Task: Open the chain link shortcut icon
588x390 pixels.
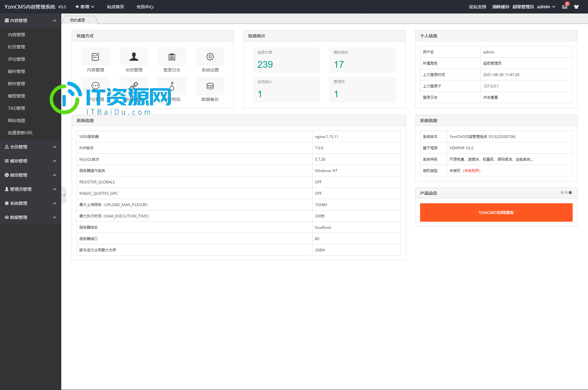Action: click(x=134, y=86)
